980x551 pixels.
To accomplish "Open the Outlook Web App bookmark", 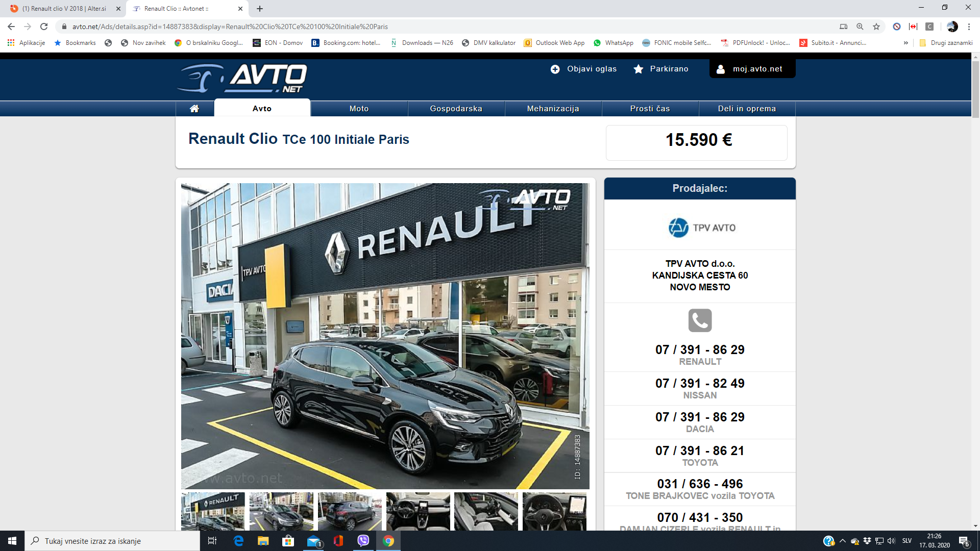I will click(554, 43).
